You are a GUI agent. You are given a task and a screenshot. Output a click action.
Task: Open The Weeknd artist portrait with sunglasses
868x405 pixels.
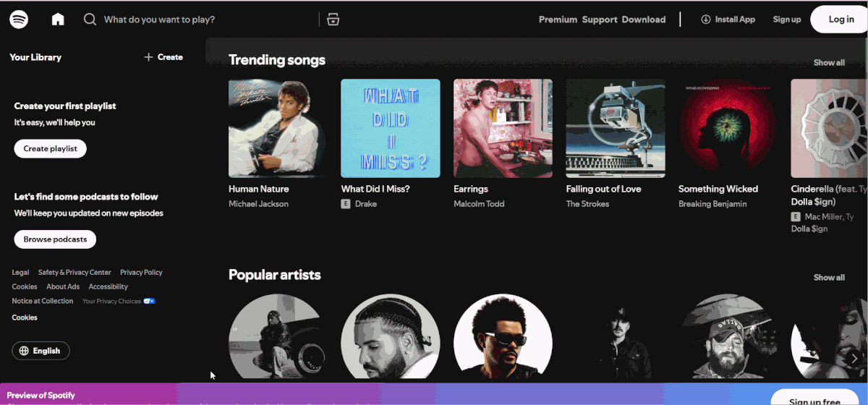503,337
